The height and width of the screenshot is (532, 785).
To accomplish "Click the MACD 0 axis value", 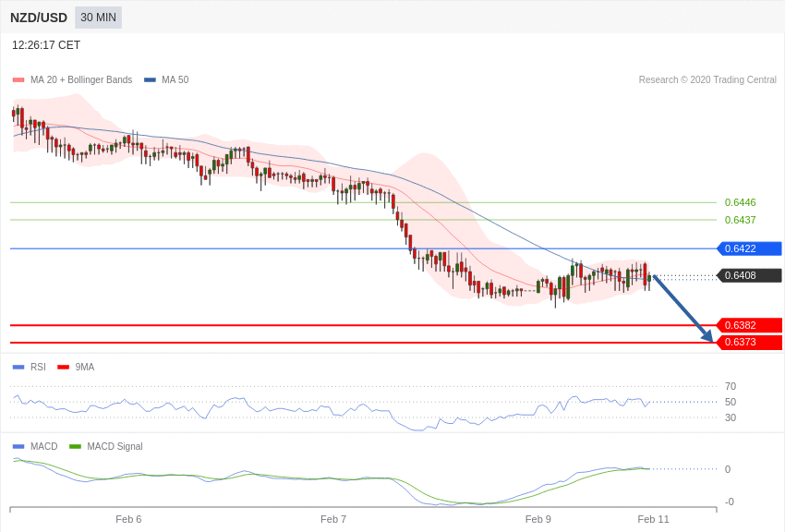I will [728, 469].
